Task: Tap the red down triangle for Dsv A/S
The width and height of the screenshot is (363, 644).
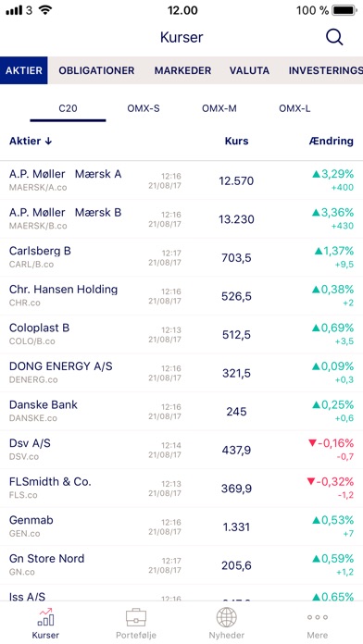Action: 312,443
